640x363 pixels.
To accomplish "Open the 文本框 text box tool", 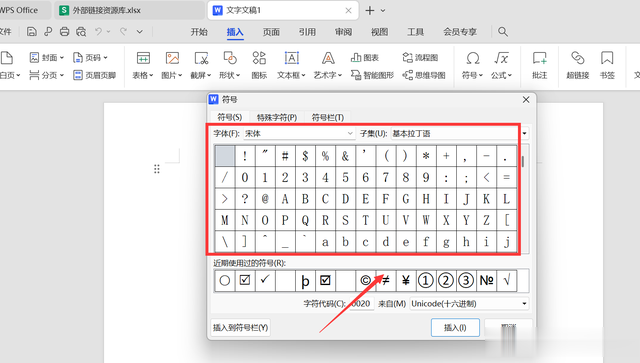I will (x=291, y=65).
